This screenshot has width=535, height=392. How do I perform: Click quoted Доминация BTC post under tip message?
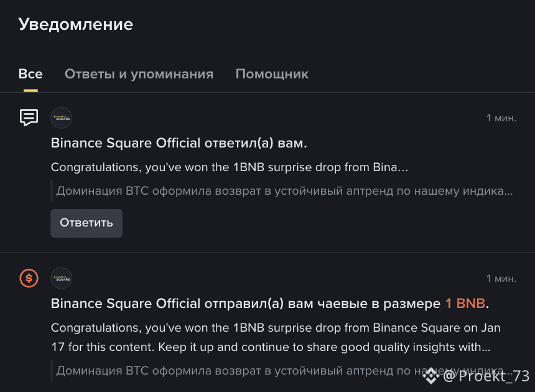coord(236,371)
